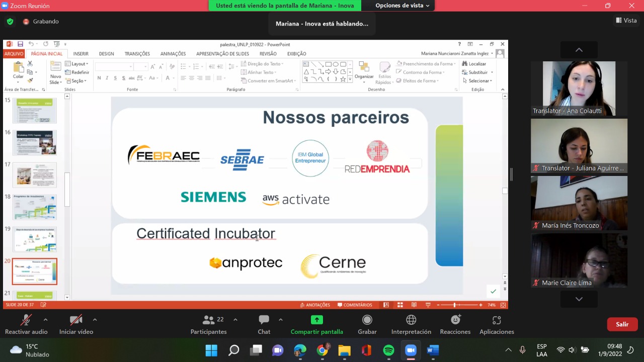Click Compartir pantalla green button
The height and width of the screenshot is (362, 644).
[x=317, y=325]
